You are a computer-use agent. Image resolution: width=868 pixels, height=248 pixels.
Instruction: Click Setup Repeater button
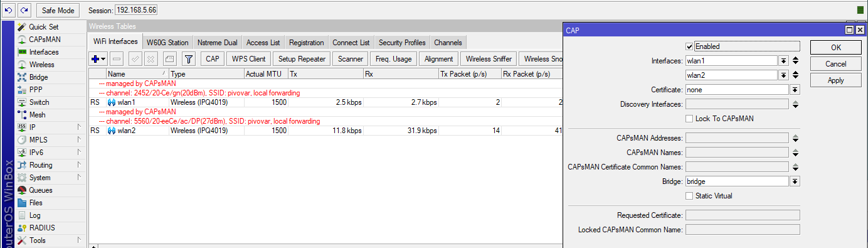[302, 59]
